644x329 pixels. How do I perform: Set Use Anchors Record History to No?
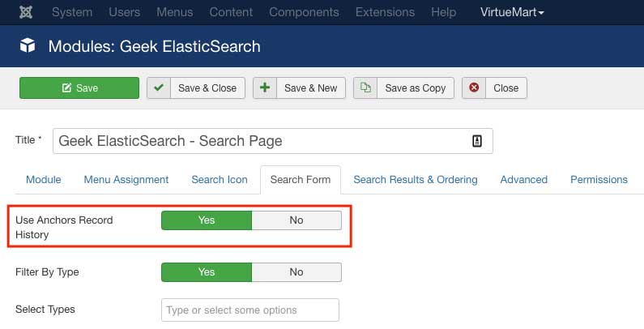click(296, 220)
